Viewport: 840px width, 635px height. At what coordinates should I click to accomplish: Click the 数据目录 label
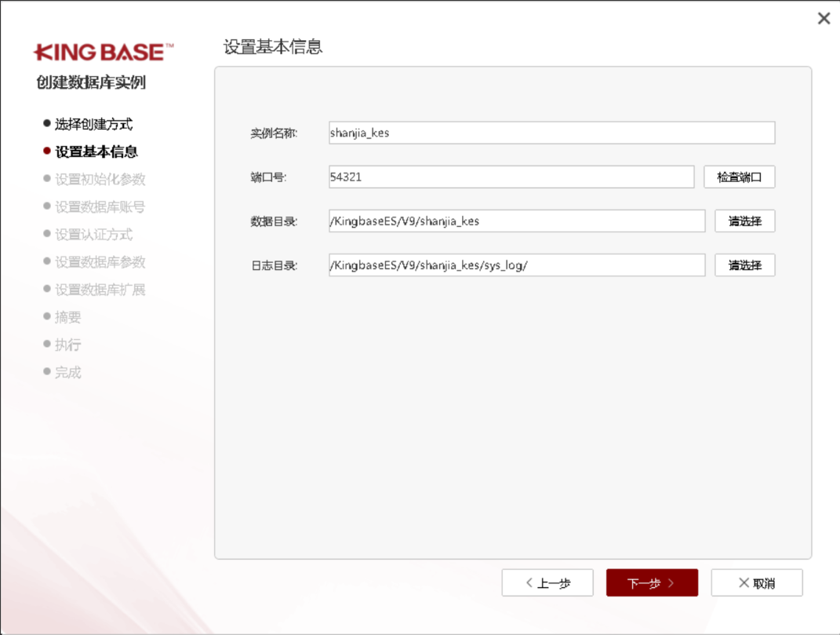(x=274, y=221)
